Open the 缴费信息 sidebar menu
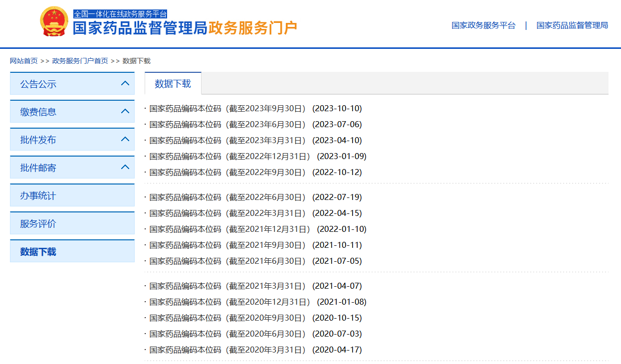The height and width of the screenshot is (364, 621). pos(72,112)
